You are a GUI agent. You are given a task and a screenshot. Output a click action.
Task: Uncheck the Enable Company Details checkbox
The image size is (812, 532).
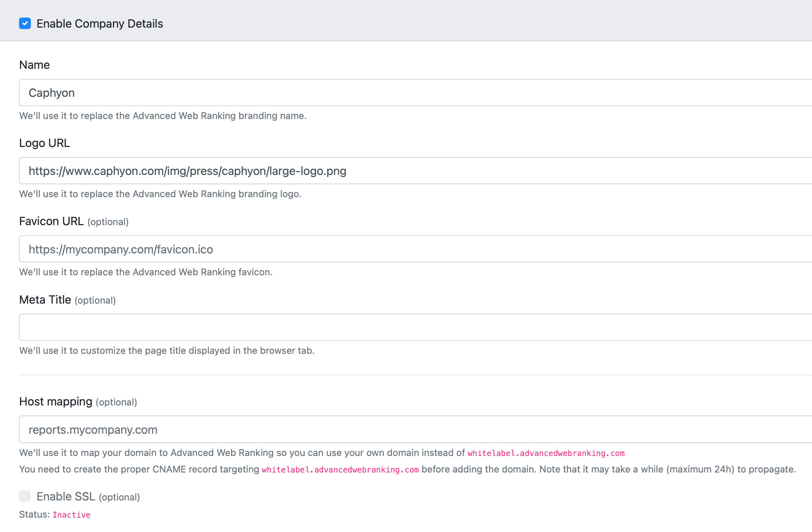click(x=25, y=24)
